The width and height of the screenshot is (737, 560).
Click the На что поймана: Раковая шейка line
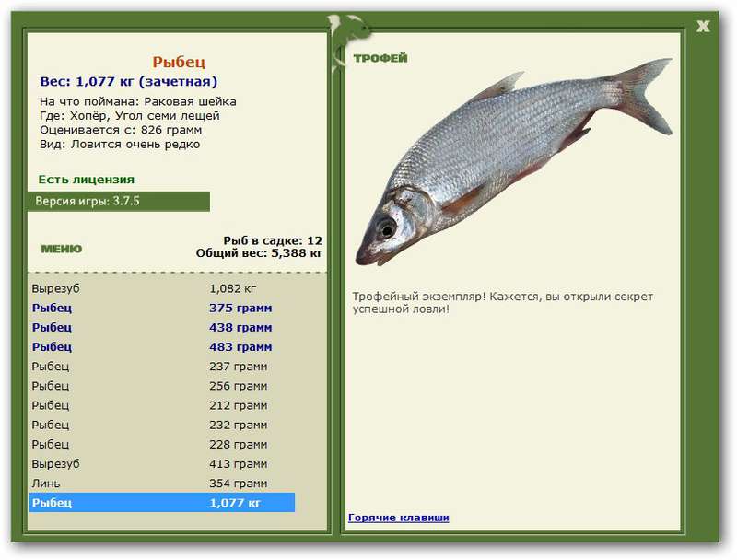137,101
